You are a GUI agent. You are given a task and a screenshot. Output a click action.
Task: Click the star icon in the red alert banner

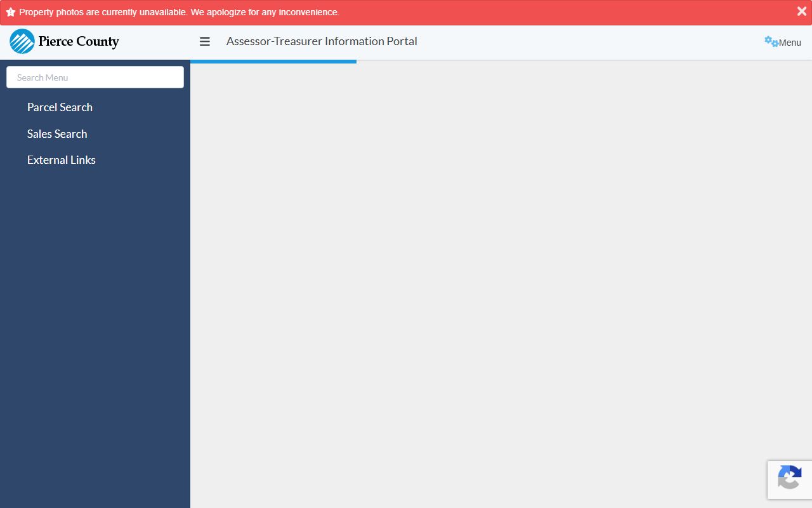(x=10, y=12)
